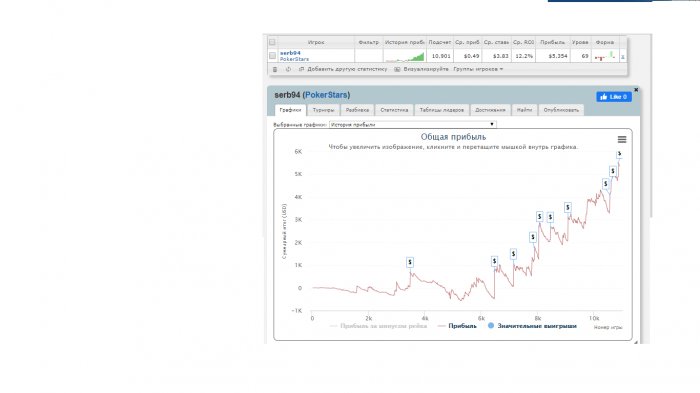
Task: Toggle 'Значительные выигрыши' legend series
Action: click(x=532, y=326)
